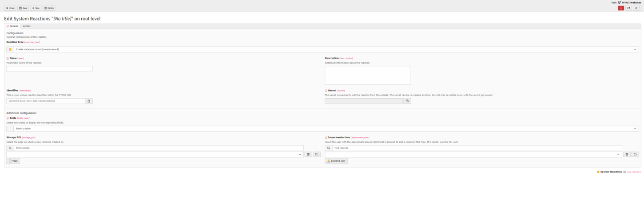
Task: Click the [storage_pid] field name text
Action: (x=28, y=138)
